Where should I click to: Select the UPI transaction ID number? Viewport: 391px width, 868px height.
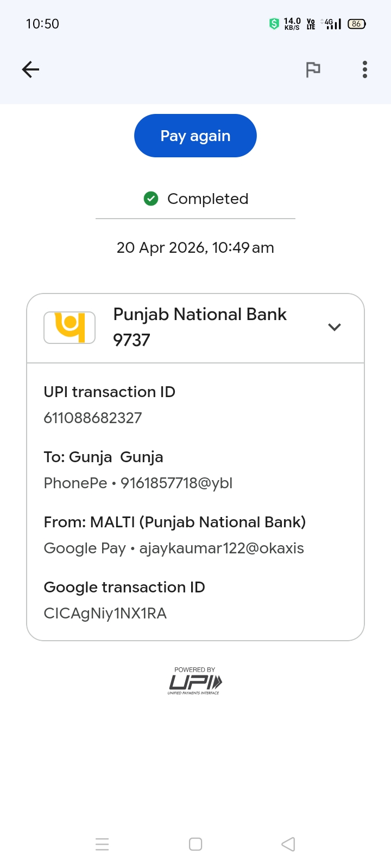pos(93,418)
